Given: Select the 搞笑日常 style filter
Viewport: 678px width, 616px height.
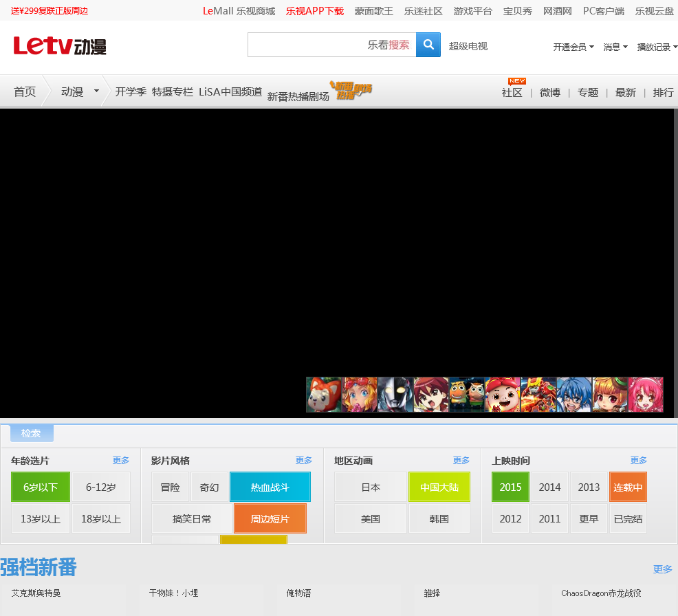Looking at the screenshot, I should pyautogui.click(x=192, y=518).
